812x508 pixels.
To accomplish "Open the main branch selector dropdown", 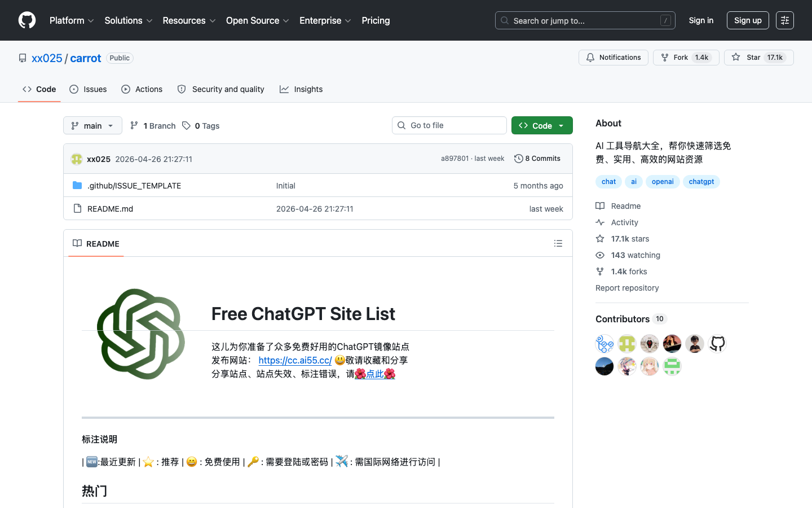I will [x=92, y=125].
